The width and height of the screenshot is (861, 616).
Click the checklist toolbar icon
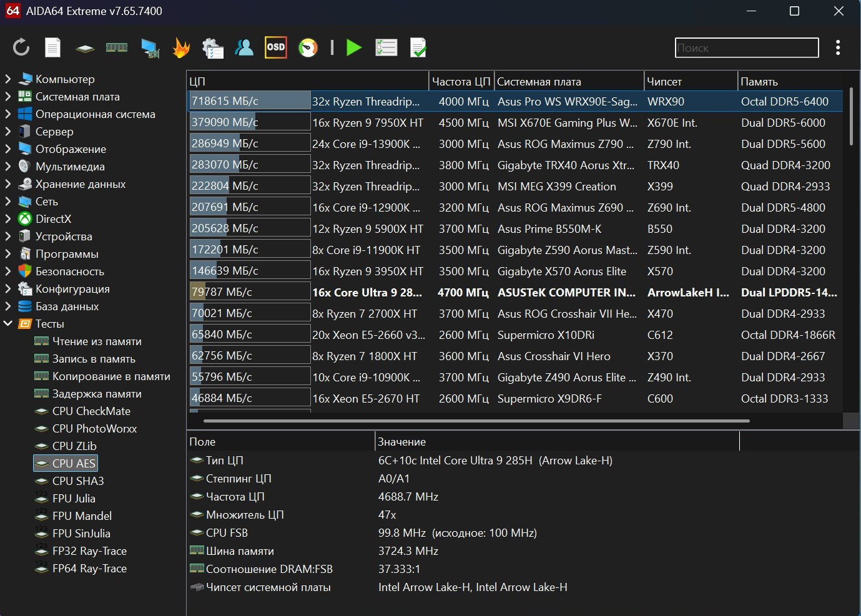tap(386, 47)
